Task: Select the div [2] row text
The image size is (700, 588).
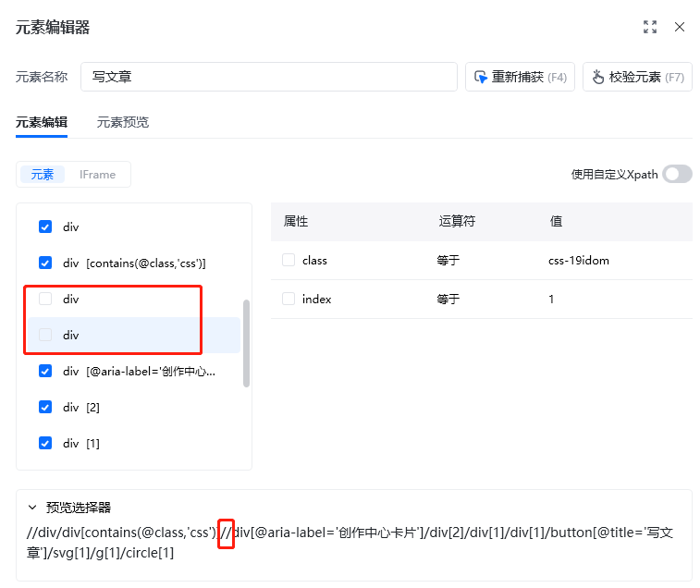Action: pos(81,407)
